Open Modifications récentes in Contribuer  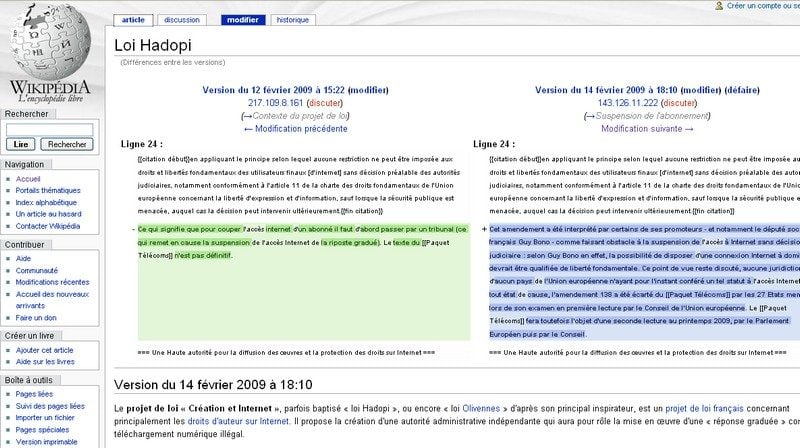(52, 282)
